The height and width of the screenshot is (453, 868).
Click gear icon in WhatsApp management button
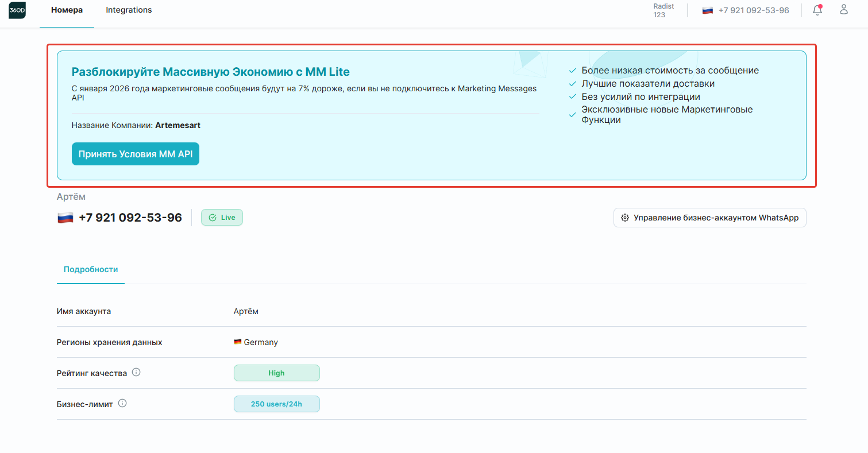pyautogui.click(x=625, y=218)
